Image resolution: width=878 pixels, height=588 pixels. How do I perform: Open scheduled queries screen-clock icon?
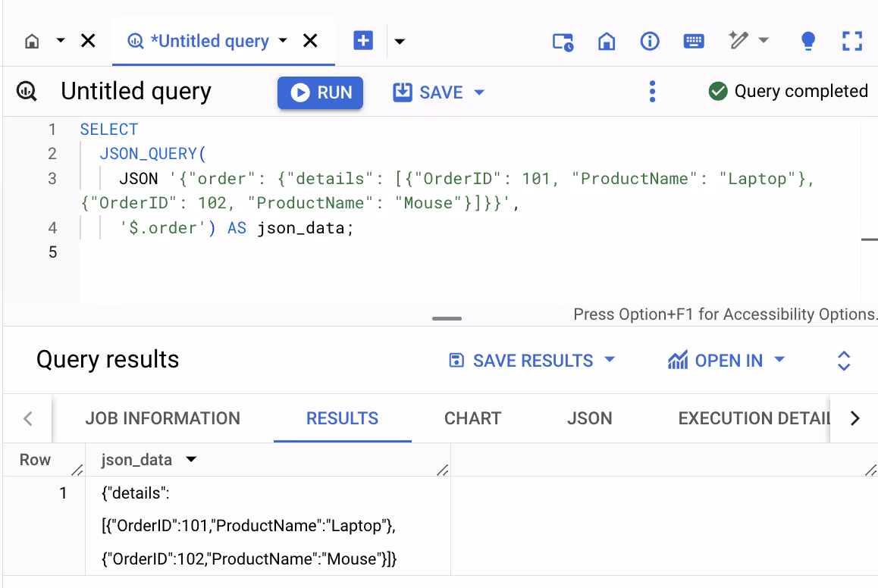coord(563,42)
